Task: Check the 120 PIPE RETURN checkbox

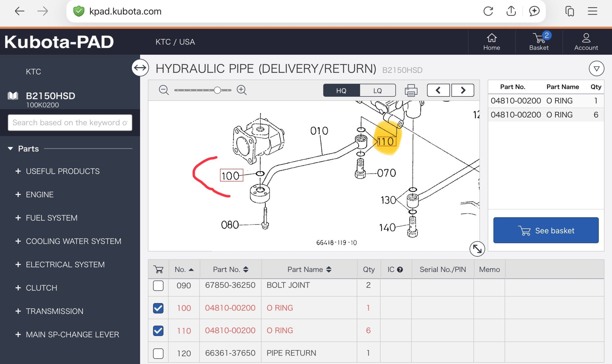Action: coord(158,353)
